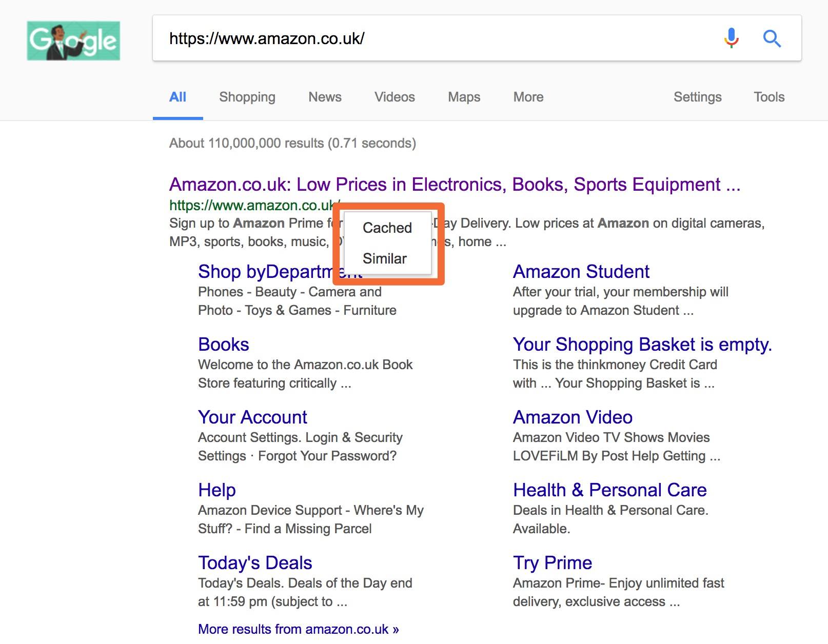Screen dimensions: 828x644
Task: Click 'Today's Deals. Deals of the Day end' text
Action: tap(305, 583)
